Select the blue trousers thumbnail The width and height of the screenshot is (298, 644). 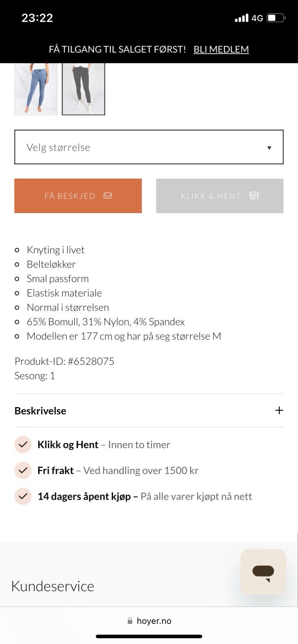click(x=36, y=89)
